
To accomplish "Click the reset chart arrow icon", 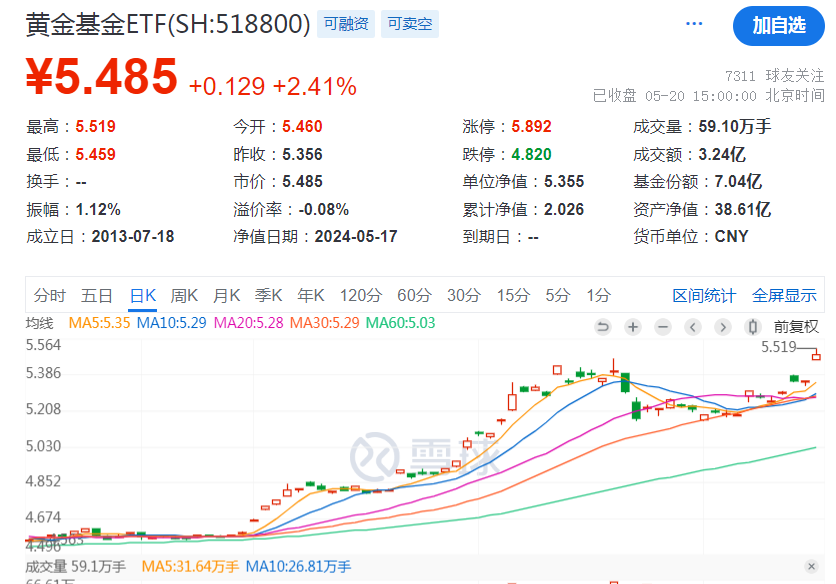I will (603, 327).
